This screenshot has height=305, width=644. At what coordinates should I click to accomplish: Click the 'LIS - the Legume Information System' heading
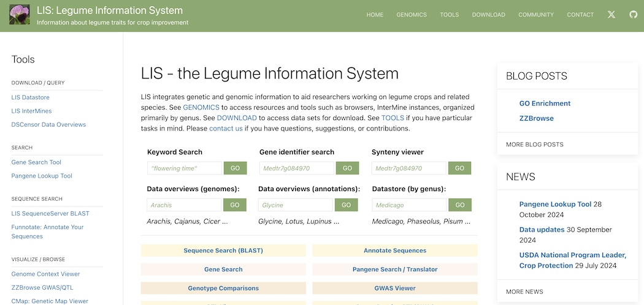pyautogui.click(x=270, y=73)
